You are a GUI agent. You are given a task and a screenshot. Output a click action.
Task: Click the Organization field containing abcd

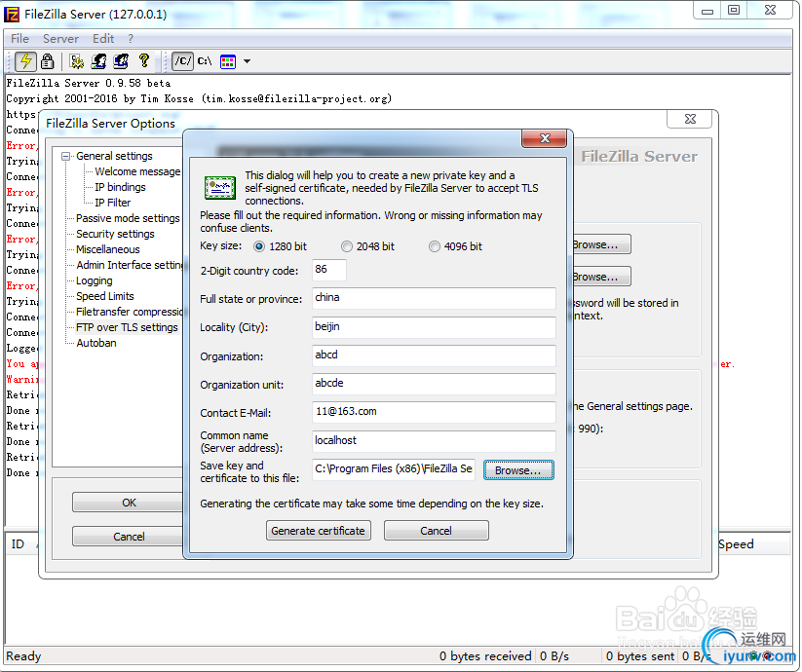[434, 355]
